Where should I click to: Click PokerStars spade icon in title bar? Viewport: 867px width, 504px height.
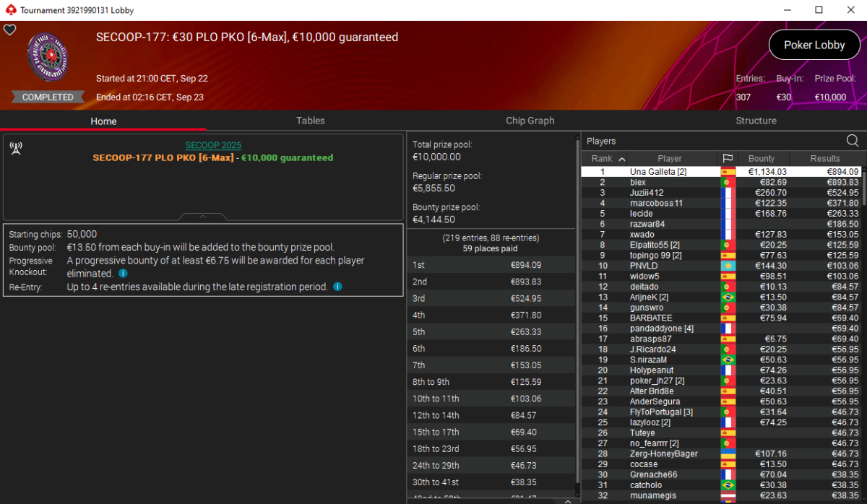9,10
